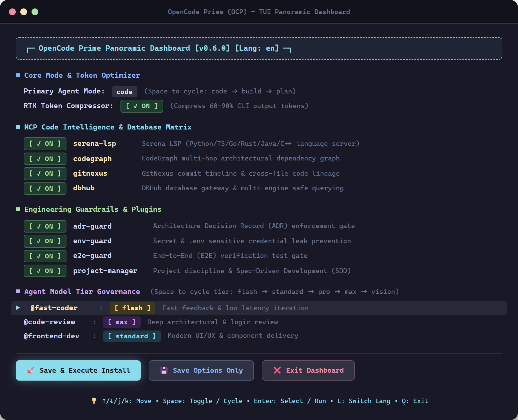Toggle adr-guard ON switch
The width and height of the screenshot is (518, 420).
[x=45, y=226]
